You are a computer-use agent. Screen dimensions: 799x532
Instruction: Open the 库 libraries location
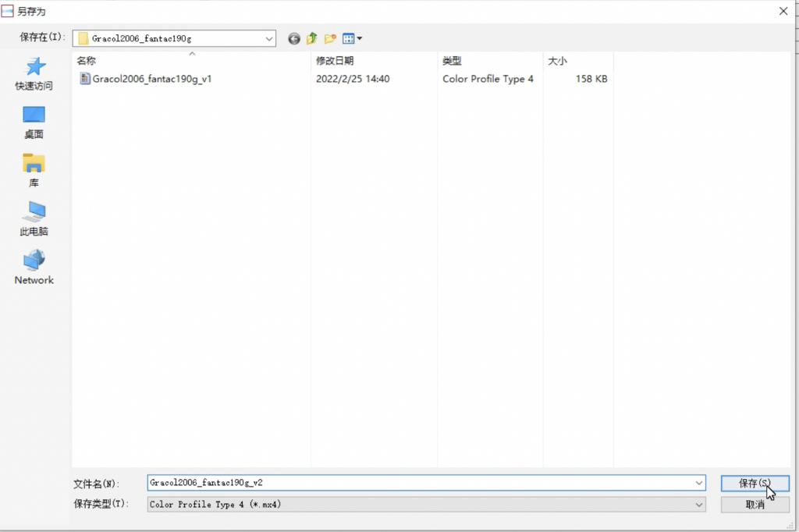point(34,171)
